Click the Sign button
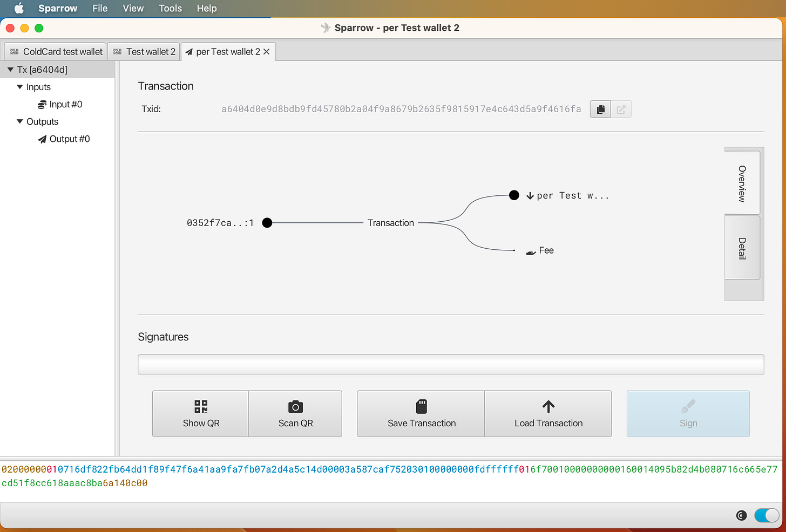 tap(688, 414)
